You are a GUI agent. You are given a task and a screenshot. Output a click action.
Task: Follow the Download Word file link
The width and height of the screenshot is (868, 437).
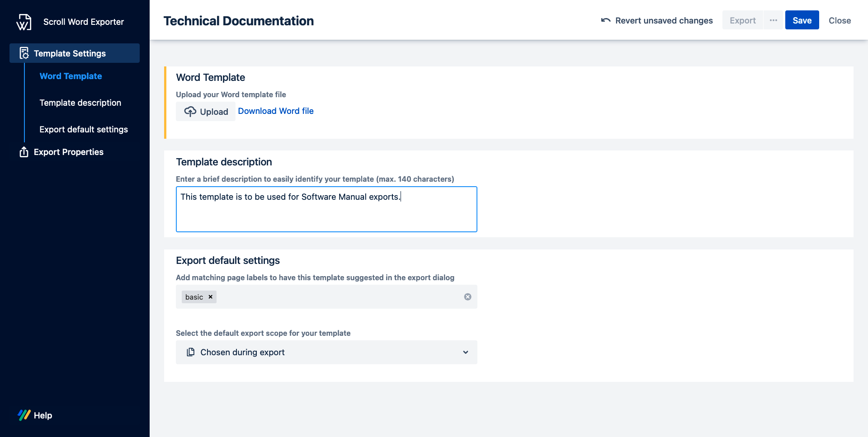pos(275,111)
